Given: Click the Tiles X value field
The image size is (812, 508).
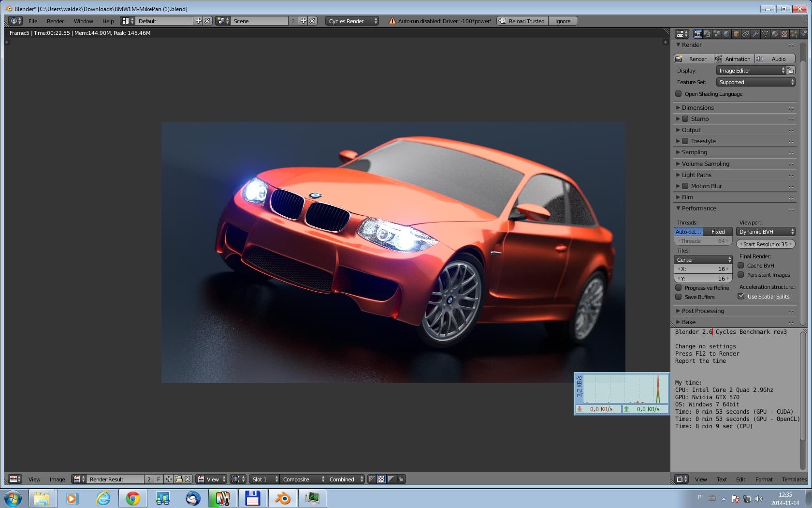Looking at the screenshot, I should pos(703,269).
